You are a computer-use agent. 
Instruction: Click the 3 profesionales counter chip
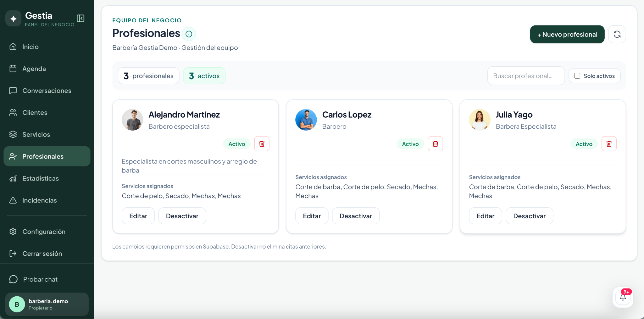[148, 76]
